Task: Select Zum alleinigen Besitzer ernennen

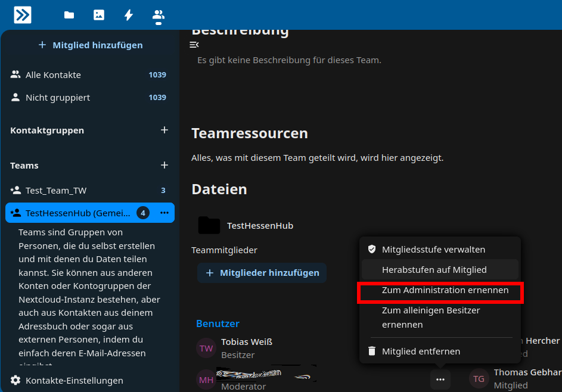Action: pyautogui.click(x=430, y=318)
